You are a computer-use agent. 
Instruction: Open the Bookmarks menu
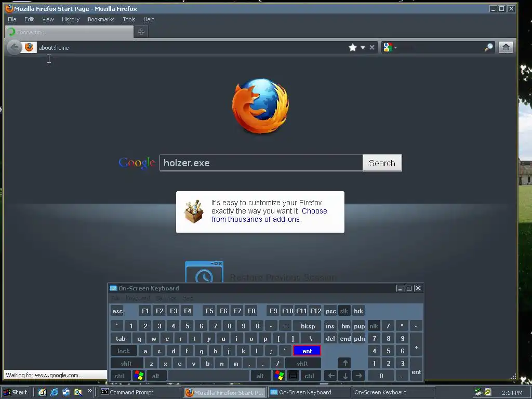(x=101, y=19)
